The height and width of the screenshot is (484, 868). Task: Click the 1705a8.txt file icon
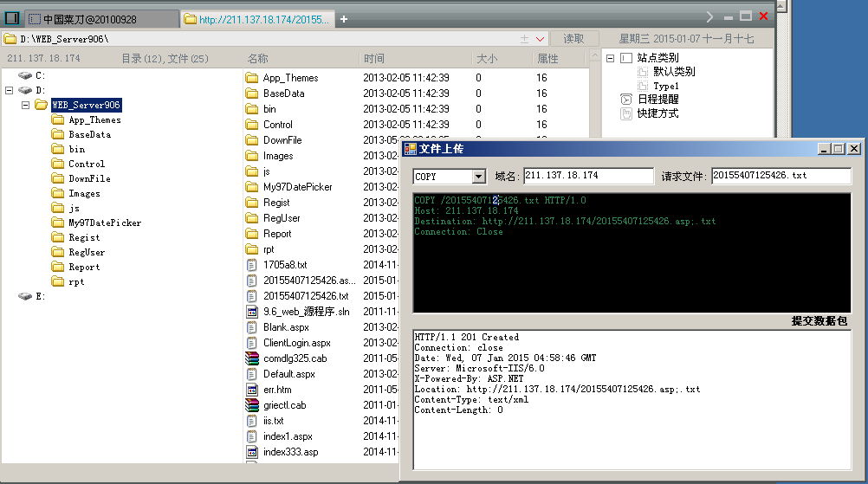coord(252,265)
